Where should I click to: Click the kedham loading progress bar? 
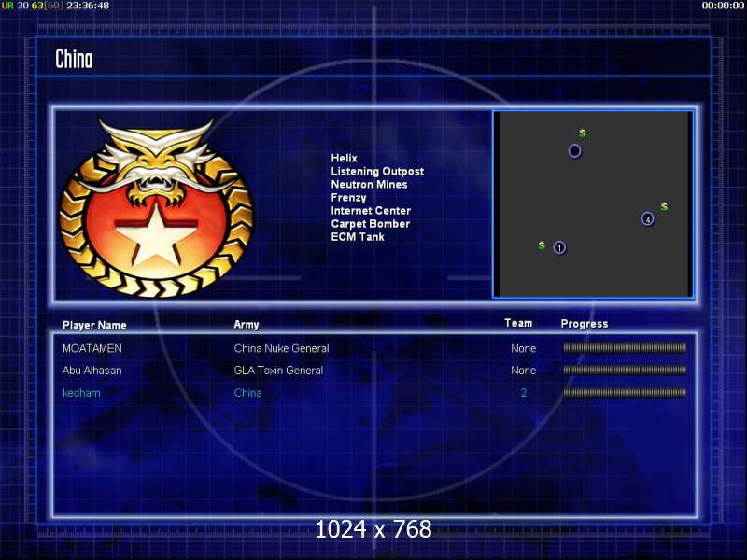coord(625,393)
